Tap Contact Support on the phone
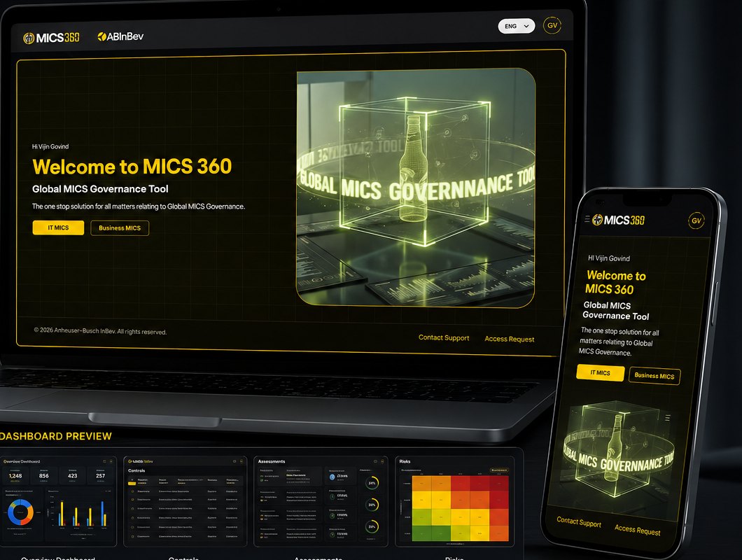742x560 pixels. point(579,522)
